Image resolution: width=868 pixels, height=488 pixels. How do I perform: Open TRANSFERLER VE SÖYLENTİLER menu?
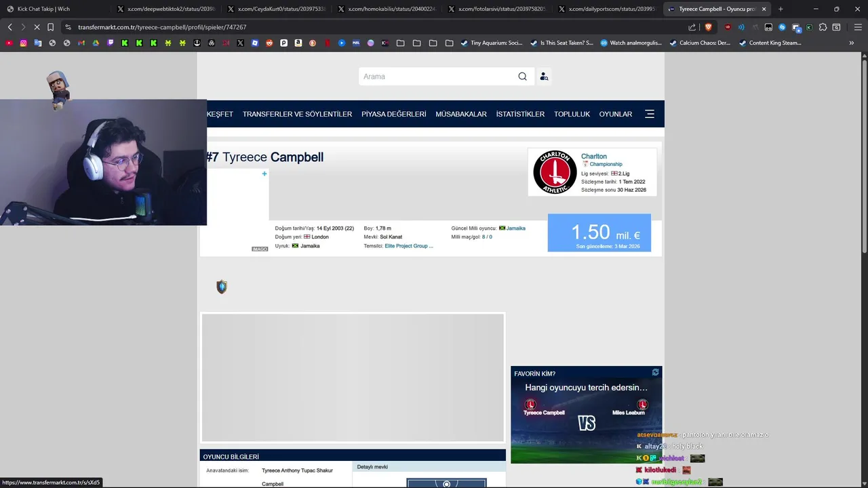click(297, 114)
